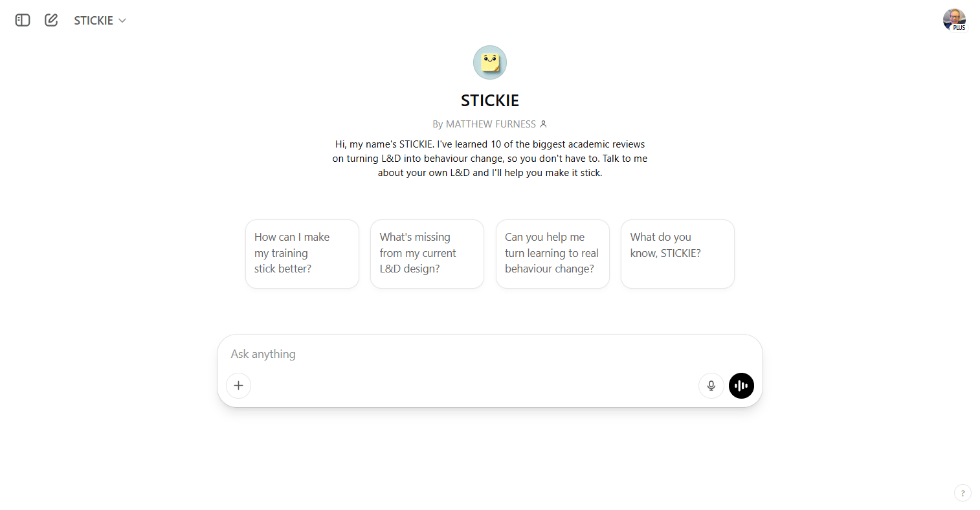
Task: Expand the chevron beside STICKIE header label
Action: (122, 21)
